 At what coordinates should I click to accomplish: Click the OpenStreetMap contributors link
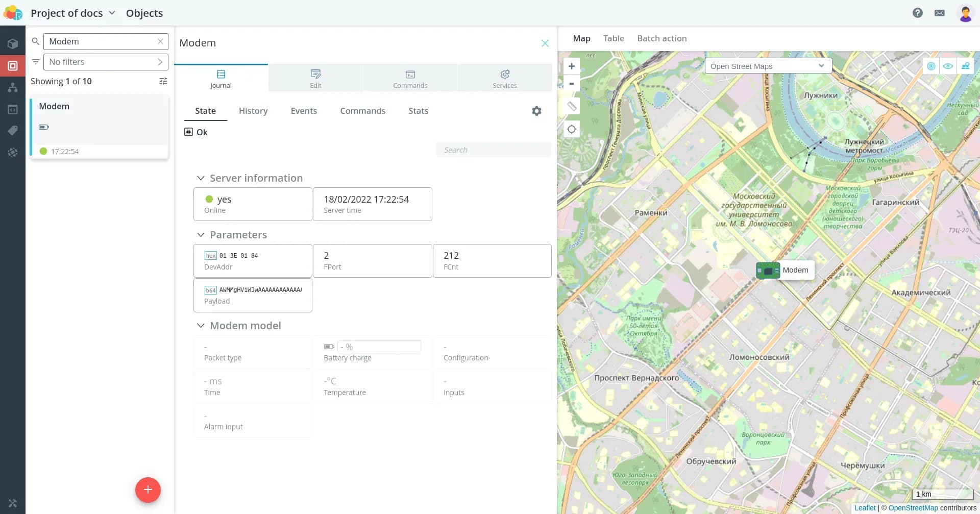point(913,508)
